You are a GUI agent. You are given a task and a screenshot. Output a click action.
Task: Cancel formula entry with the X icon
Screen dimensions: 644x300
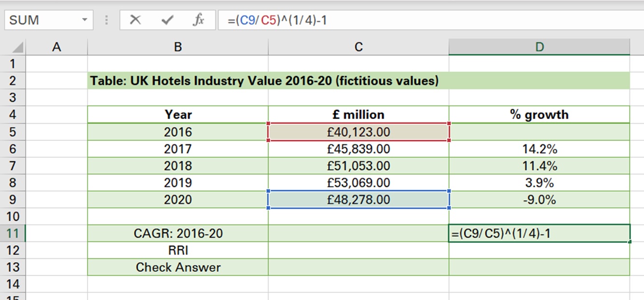[x=135, y=20]
